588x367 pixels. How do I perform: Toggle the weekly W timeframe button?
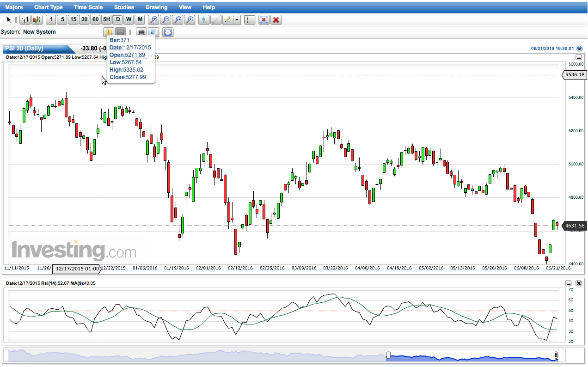pyautogui.click(x=129, y=19)
